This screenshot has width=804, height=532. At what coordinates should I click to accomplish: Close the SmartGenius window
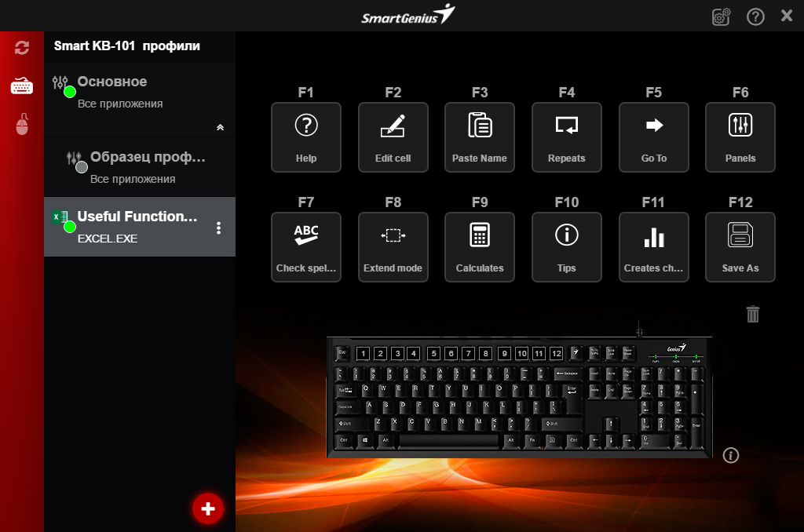coord(787,16)
